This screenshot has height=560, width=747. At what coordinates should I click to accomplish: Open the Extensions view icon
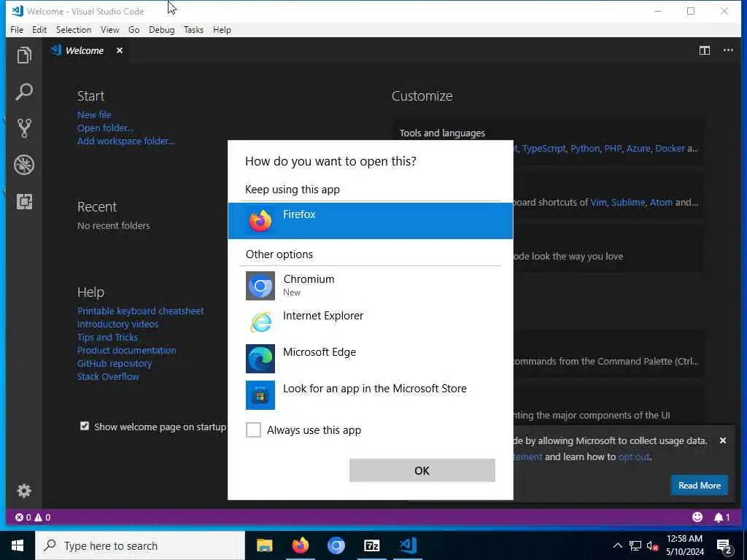point(24,201)
